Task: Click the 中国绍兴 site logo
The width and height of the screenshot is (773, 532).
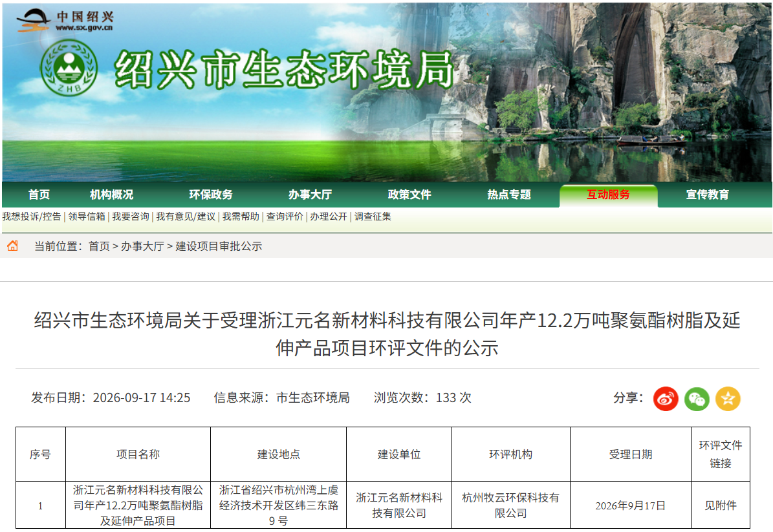Action: (x=65, y=21)
